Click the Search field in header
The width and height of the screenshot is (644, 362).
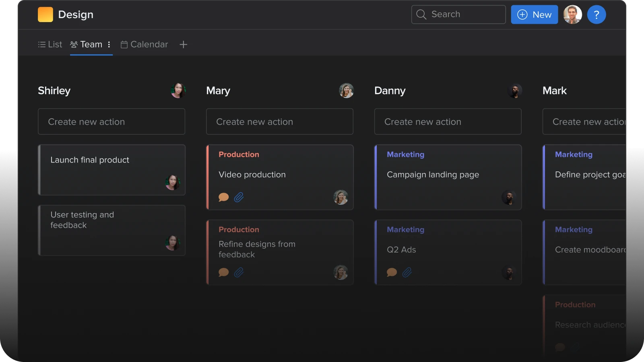point(458,14)
